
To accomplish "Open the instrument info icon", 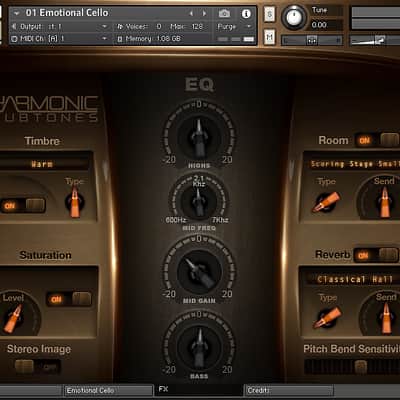I will tap(246, 14).
